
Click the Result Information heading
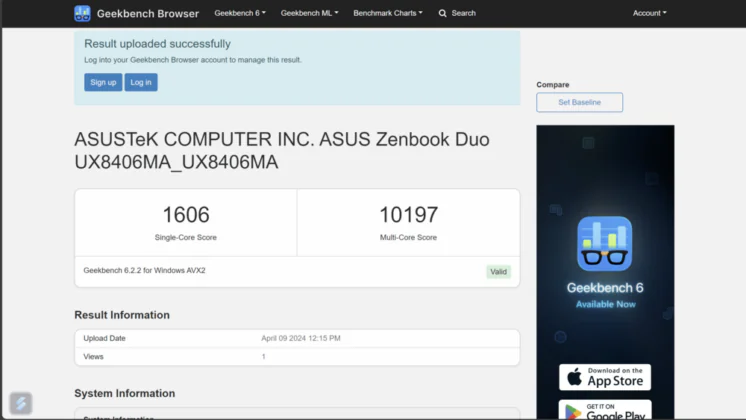[x=122, y=315]
